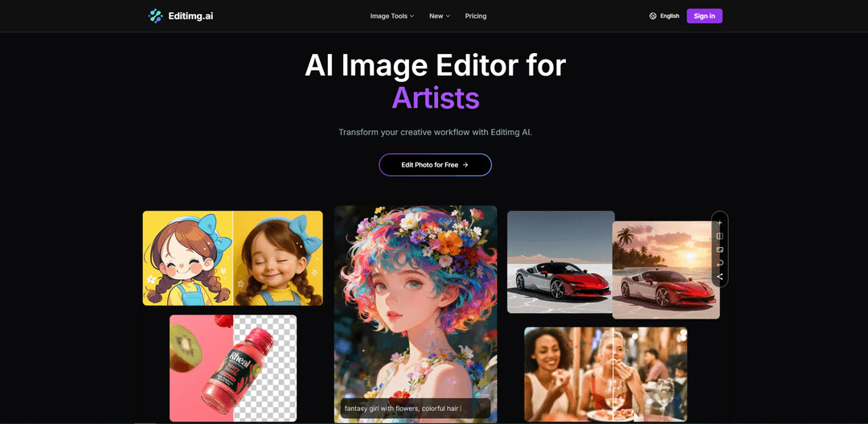Click the share icon in floating toolbar
Image resolution: width=868 pixels, height=424 pixels.
click(719, 277)
